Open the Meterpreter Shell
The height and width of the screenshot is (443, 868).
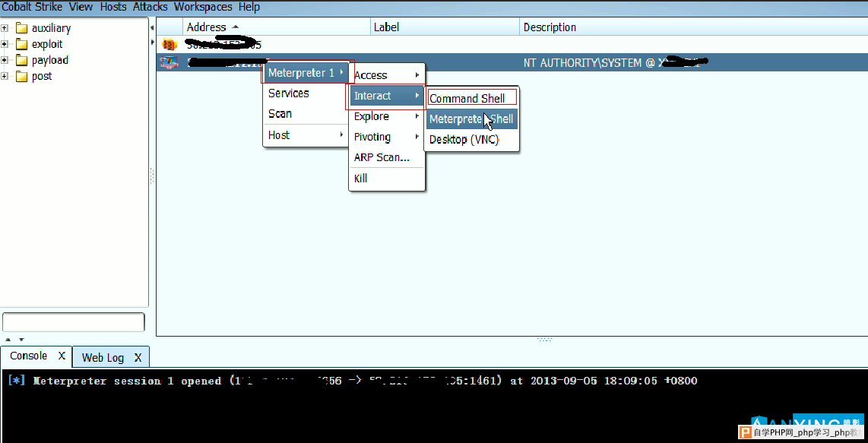point(472,119)
